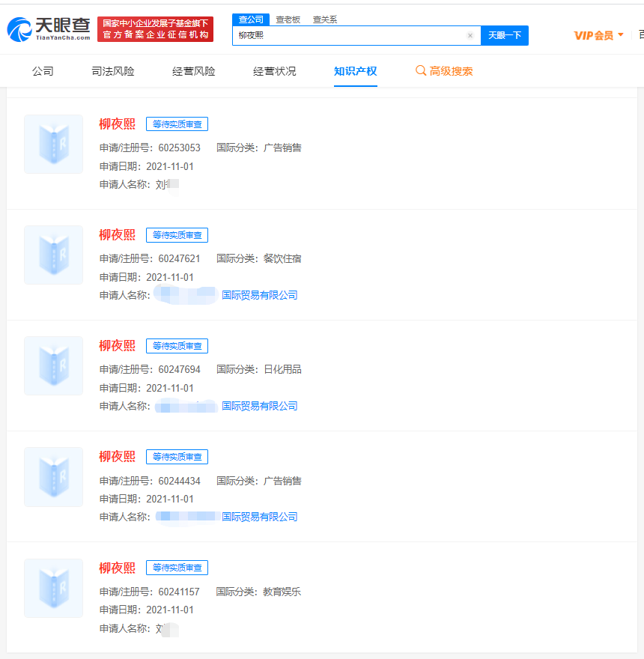This screenshot has height=659, width=644.
Task: Open 柳夜熙 trademark title for 教育娱乐
Action: click(118, 568)
